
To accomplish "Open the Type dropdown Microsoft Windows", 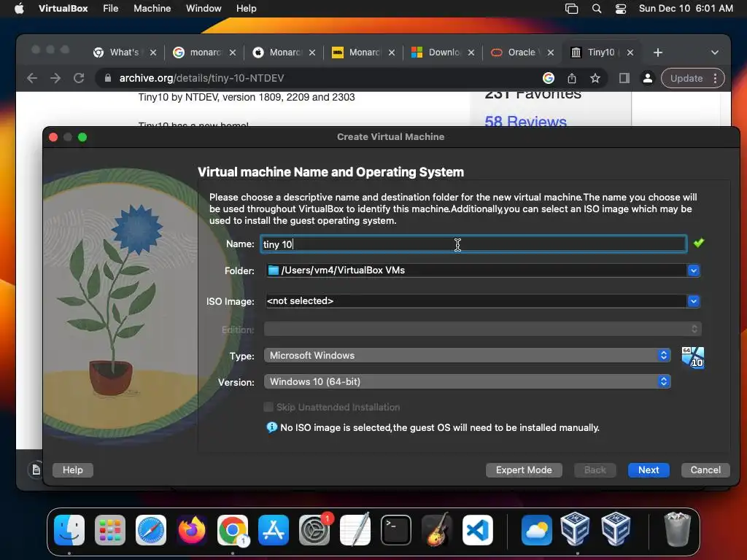I will [x=468, y=355].
